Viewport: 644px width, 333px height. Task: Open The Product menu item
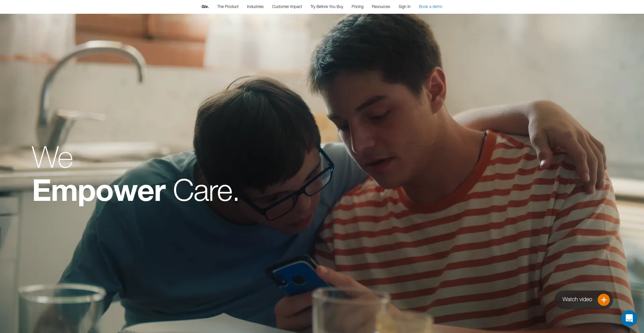[x=228, y=7]
